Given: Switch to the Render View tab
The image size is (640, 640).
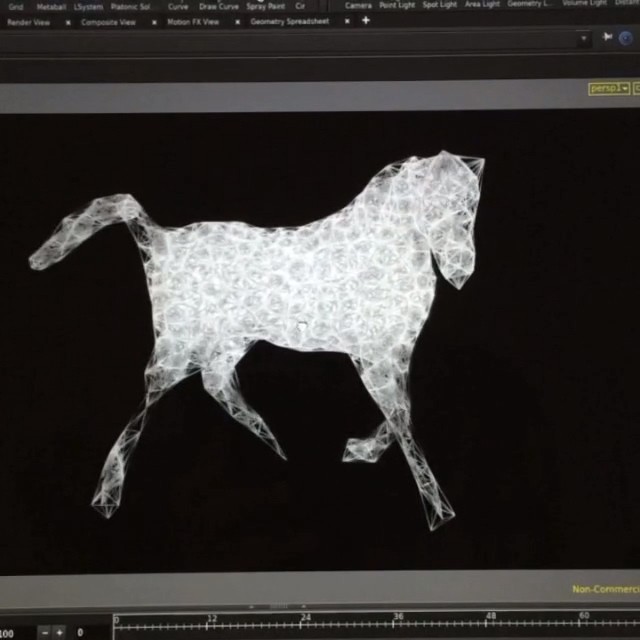Looking at the screenshot, I should tap(28, 22).
